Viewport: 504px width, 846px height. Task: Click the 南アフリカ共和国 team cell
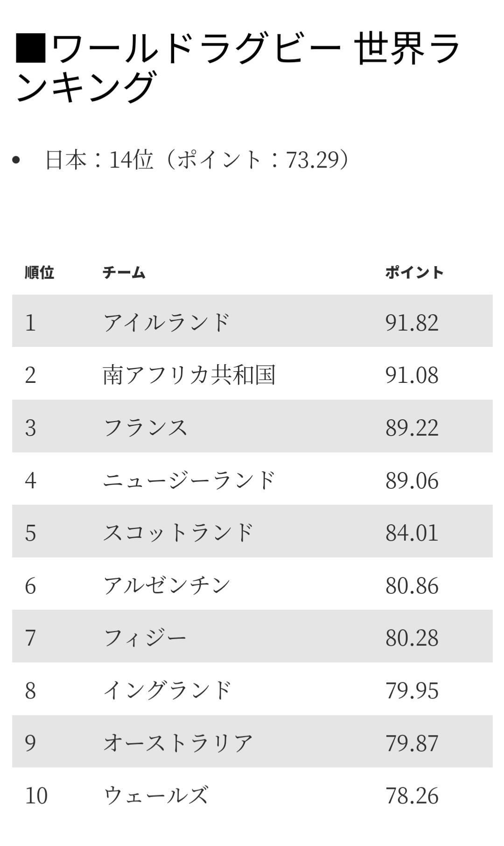[189, 375]
